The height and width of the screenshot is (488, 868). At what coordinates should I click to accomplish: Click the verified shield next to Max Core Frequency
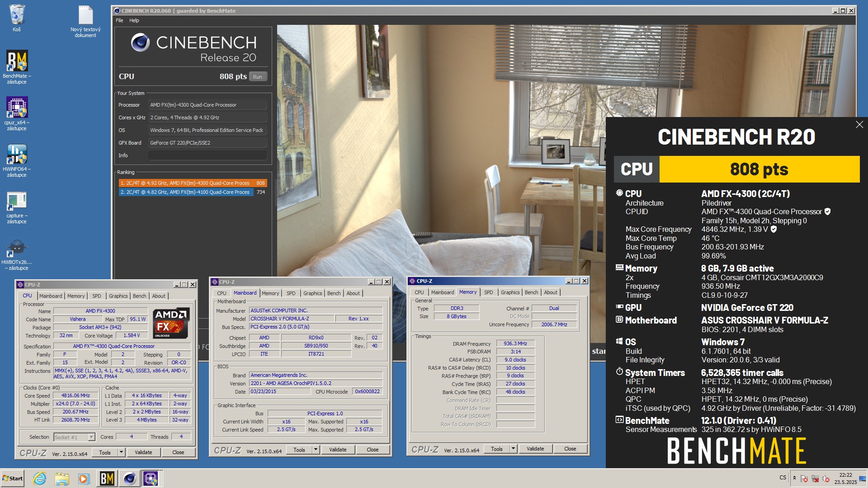pyautogui.click(x=774, y=229)
